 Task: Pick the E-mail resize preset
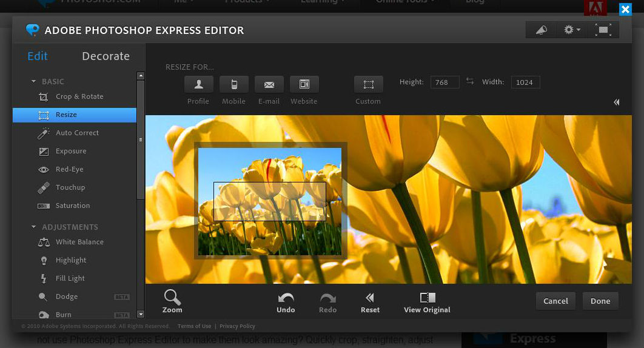point(269,84)
